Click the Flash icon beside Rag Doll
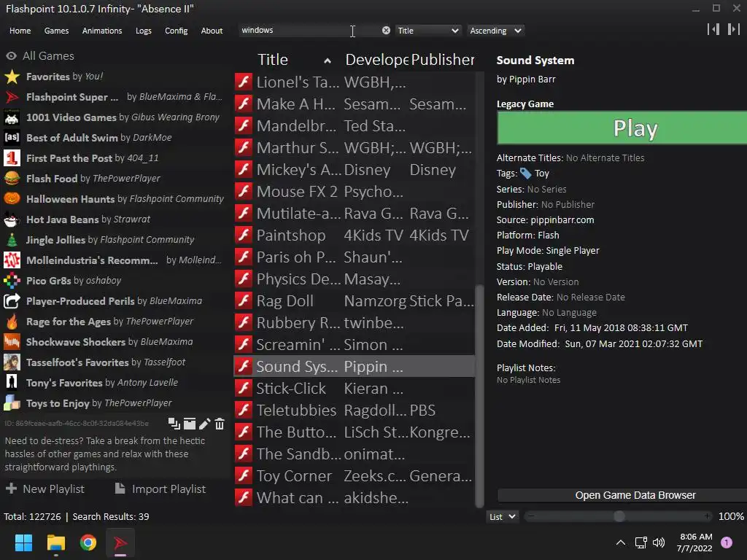 point(244,301)
